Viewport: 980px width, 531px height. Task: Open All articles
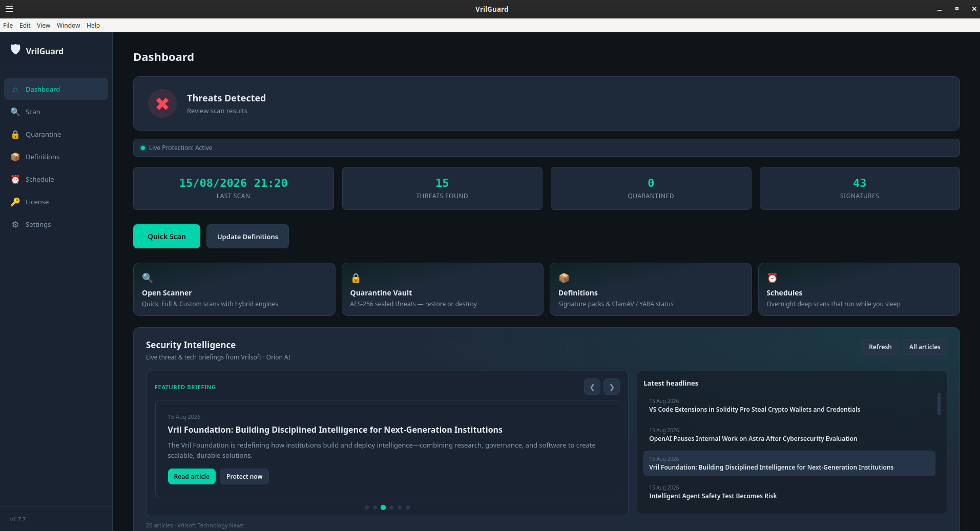[925, 347]
